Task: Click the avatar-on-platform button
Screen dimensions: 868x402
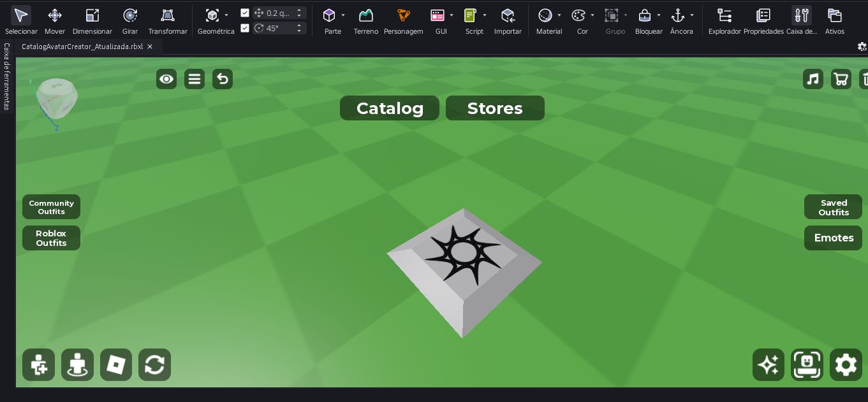Action: (x=77, y=365)
